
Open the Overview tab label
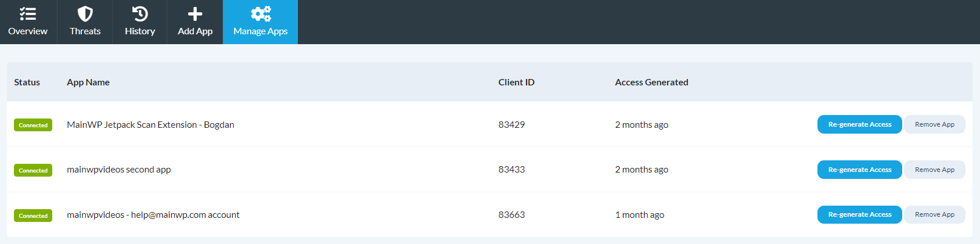pos(28,31)
